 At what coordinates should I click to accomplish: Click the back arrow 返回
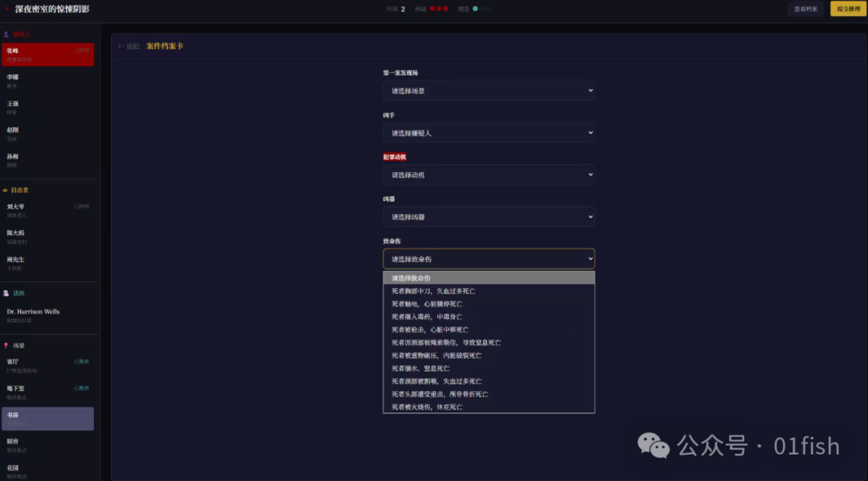[128, 47]
